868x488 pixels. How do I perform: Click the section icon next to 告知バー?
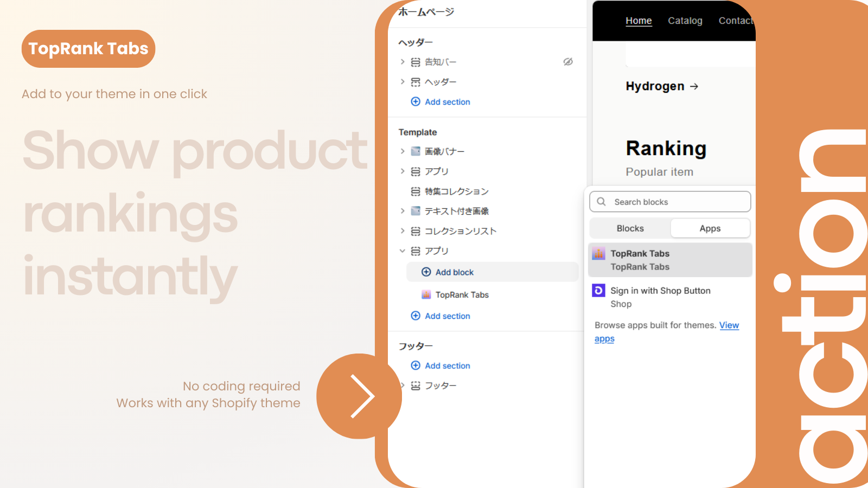click(x=415, y=62)
